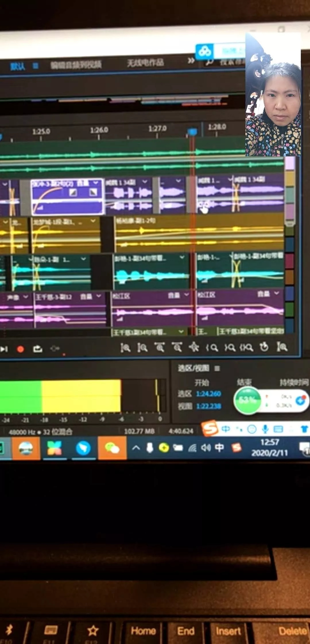310x644 pixels.
Task: Expand the workspace overflow double-chevron
Action: pos(191,61)
